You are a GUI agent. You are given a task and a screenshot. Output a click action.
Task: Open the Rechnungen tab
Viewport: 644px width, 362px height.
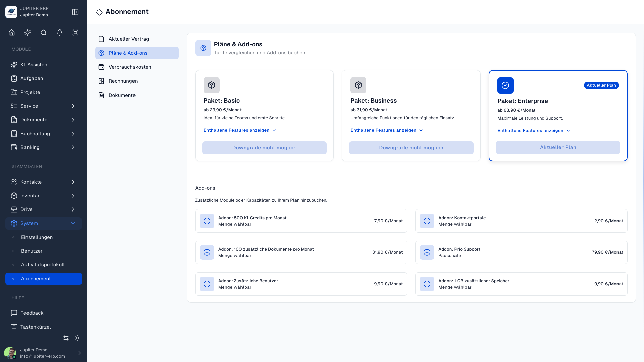click(137, 81)
